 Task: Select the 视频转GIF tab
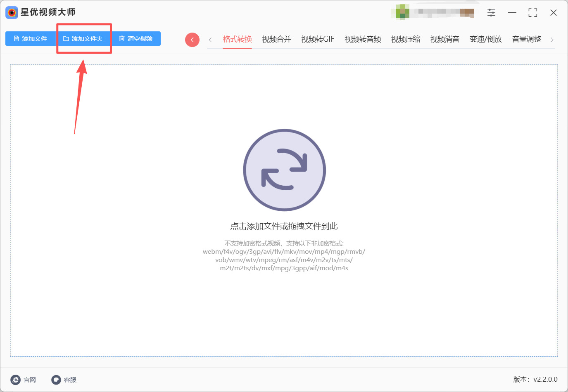(x=318, y=39)
